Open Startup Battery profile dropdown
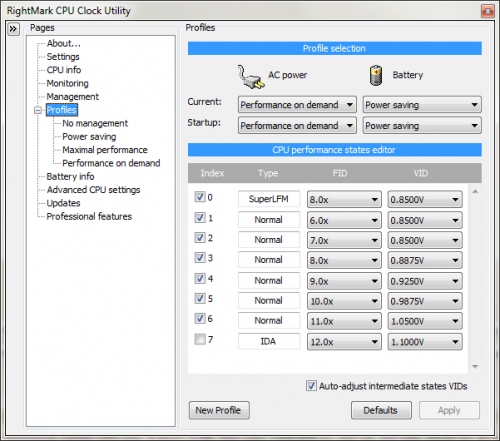Screen dimensions: 500x441 (422, 126)
